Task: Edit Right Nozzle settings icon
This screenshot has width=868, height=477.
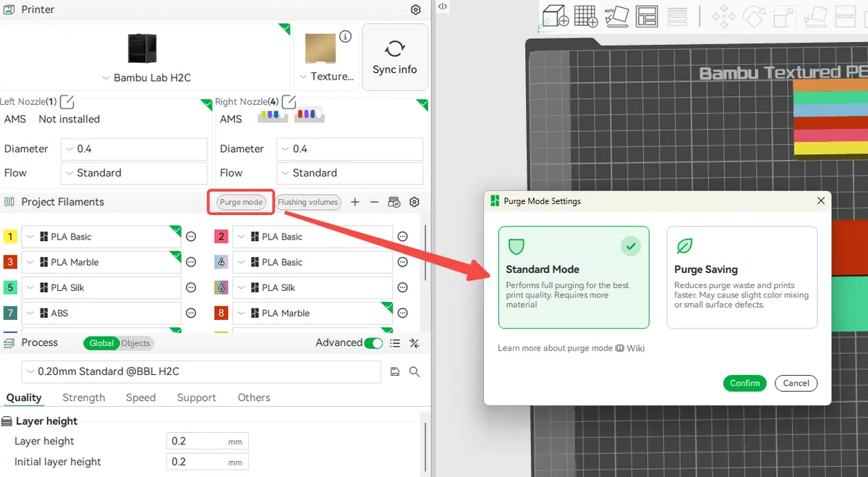Action: click(289, 101)
